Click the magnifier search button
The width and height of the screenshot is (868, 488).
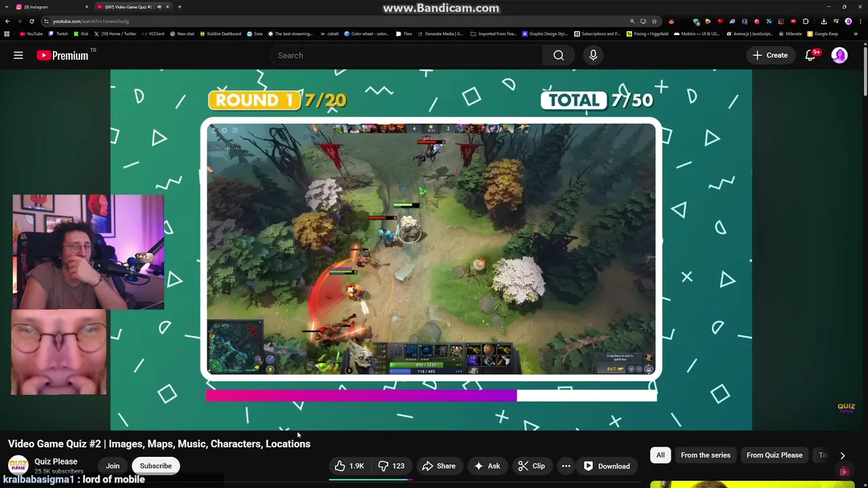tap(559, 56)
